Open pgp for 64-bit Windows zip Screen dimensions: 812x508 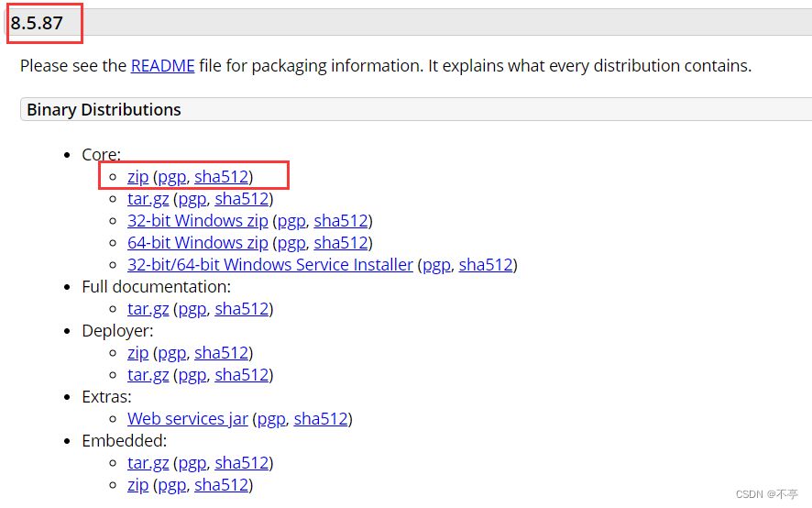(291, 243)
